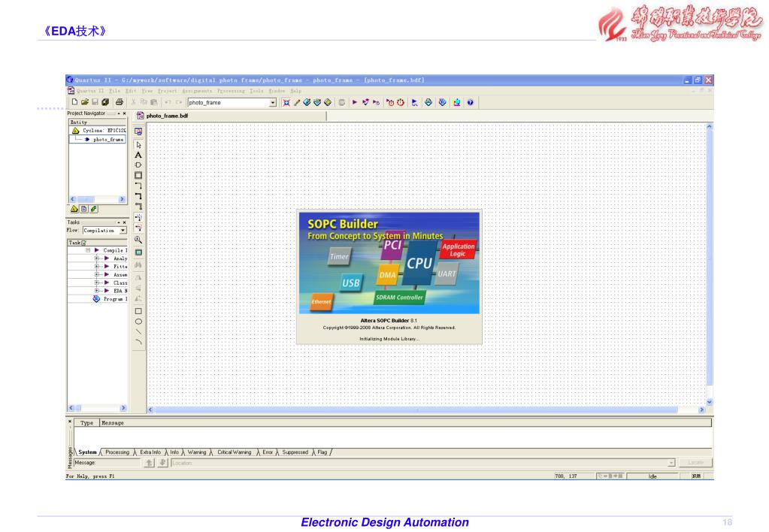Screen dimensions: 769x532
Task: Click the Cyclone EP1C12 device entry
Action: [x=98, y=131]
